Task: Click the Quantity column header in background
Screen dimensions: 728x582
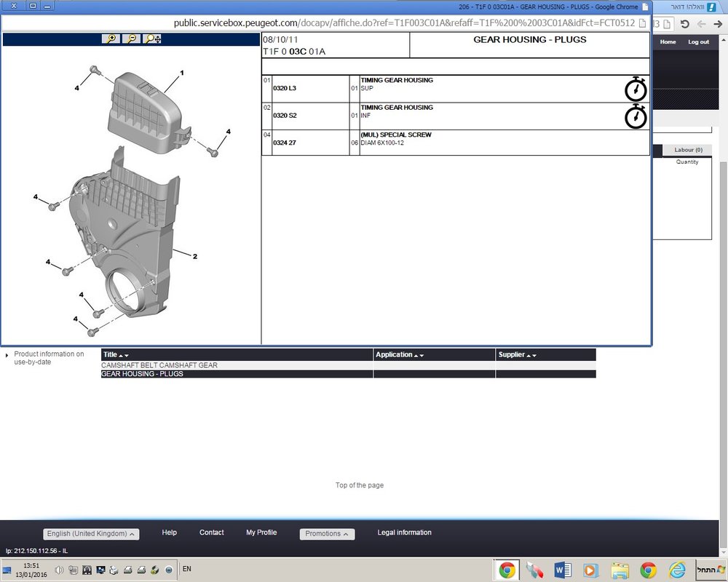Action: 687,162
